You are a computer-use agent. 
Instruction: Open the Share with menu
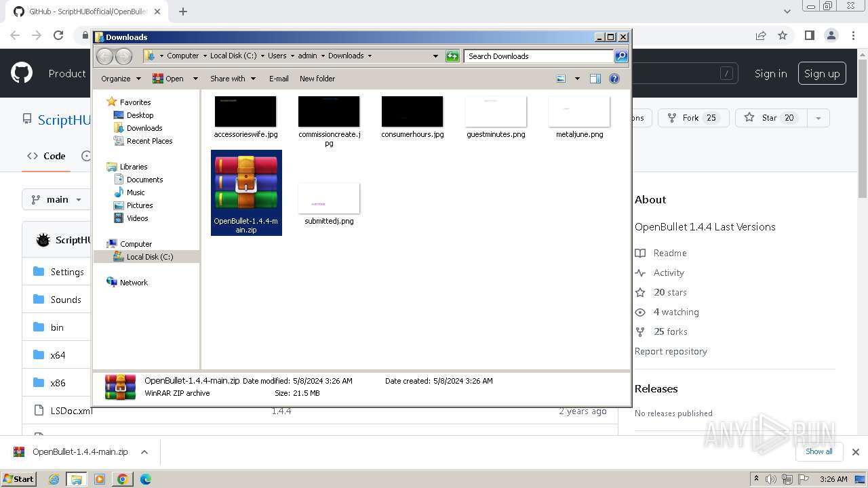[x=233, y=79]
